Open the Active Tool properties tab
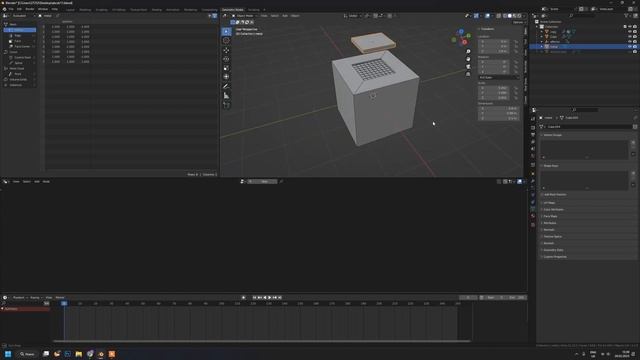The height and width of the screenshot is (360, 640). [533, 119]
